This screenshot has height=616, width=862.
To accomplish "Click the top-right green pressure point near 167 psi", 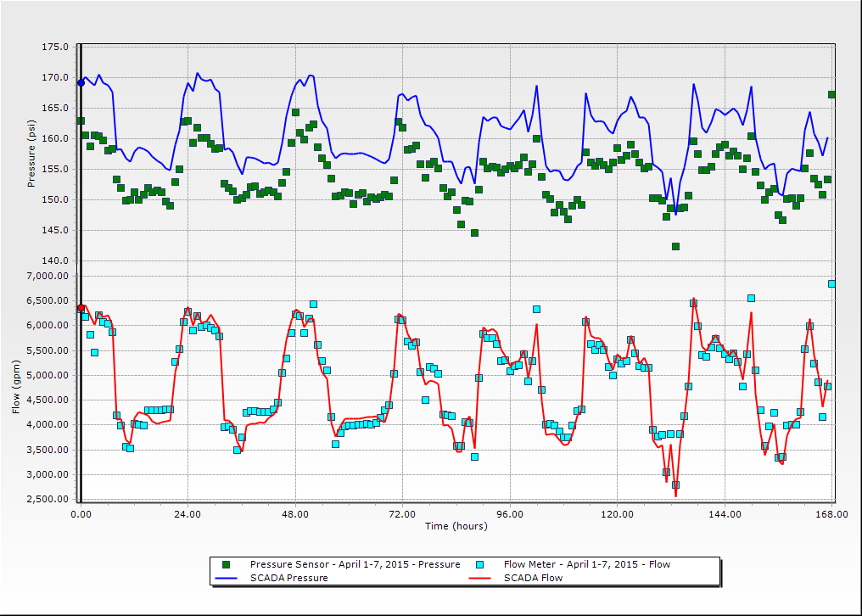I will coord(831,94).
